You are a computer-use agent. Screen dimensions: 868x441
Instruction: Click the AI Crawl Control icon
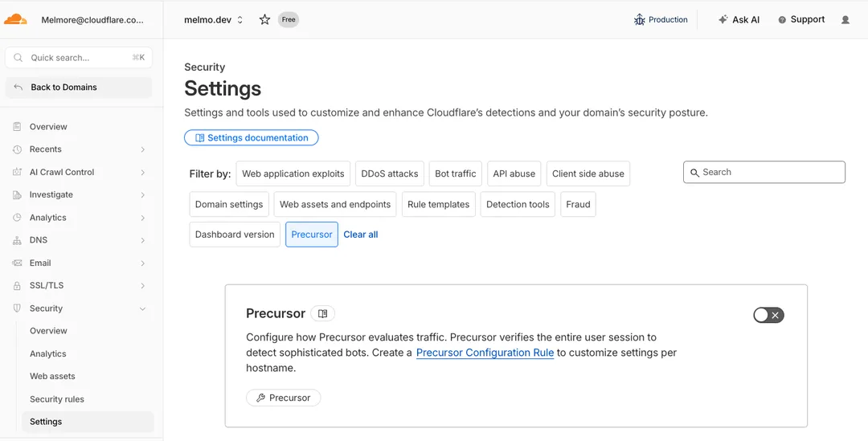tap(17, 172)
